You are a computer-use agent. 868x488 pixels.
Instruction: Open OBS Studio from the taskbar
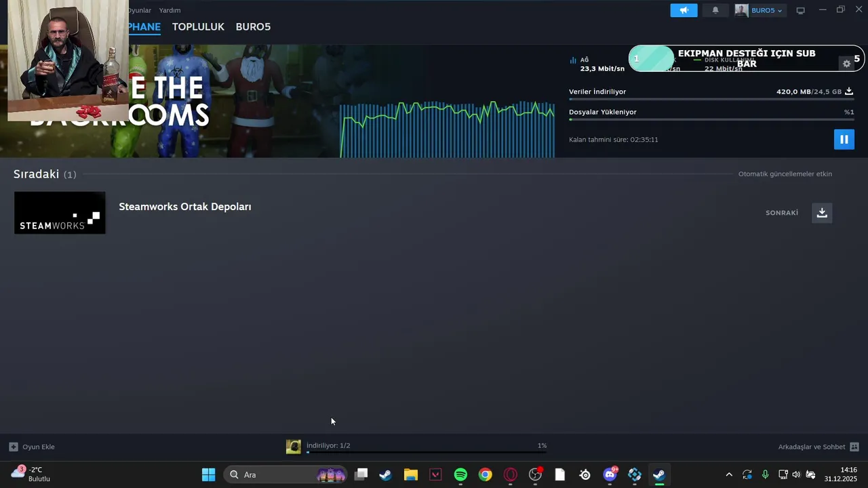[x=536, y=474]
